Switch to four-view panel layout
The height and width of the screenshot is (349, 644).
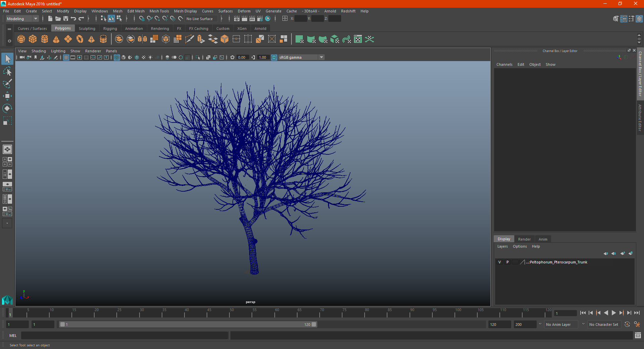point(7,162)
